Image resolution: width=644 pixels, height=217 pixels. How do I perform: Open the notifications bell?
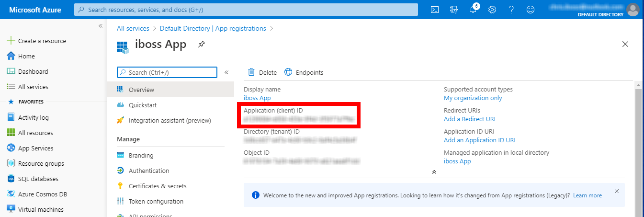click(x=473, y=10)
